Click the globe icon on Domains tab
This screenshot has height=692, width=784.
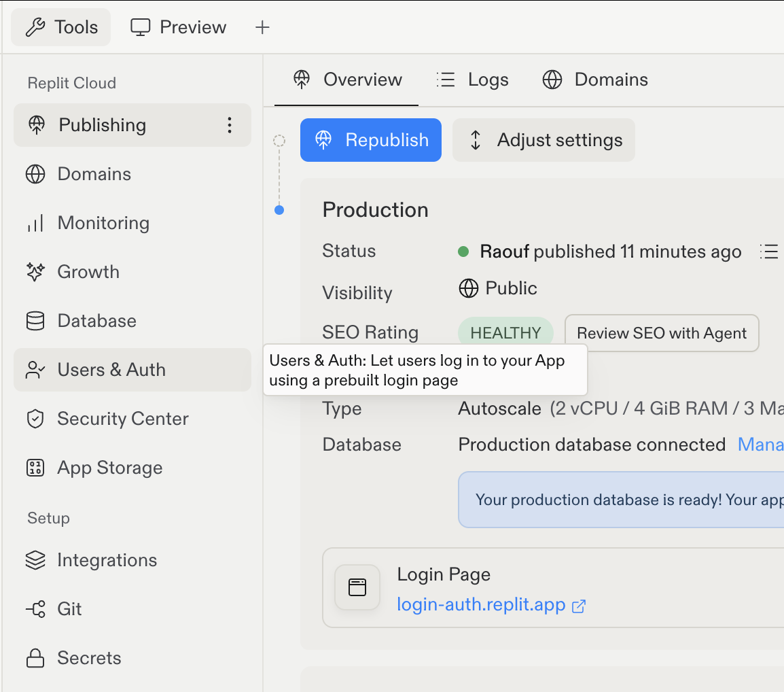click(x=552, y=80)
